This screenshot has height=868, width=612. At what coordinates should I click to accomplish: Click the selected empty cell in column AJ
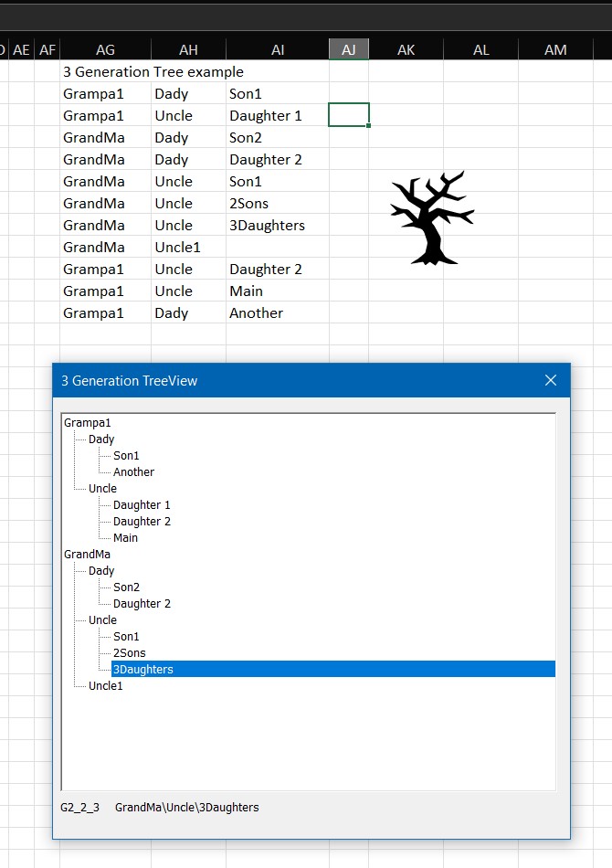(x=349, y=115)
